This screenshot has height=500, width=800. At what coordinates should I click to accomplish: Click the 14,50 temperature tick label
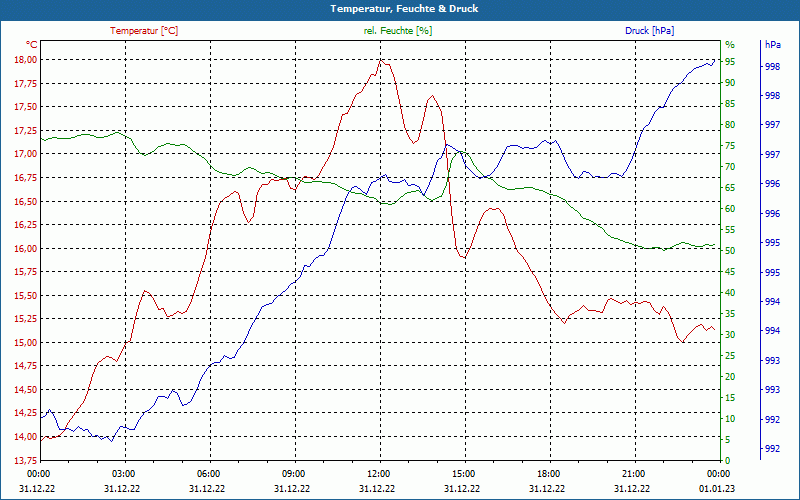pos(24,390)
